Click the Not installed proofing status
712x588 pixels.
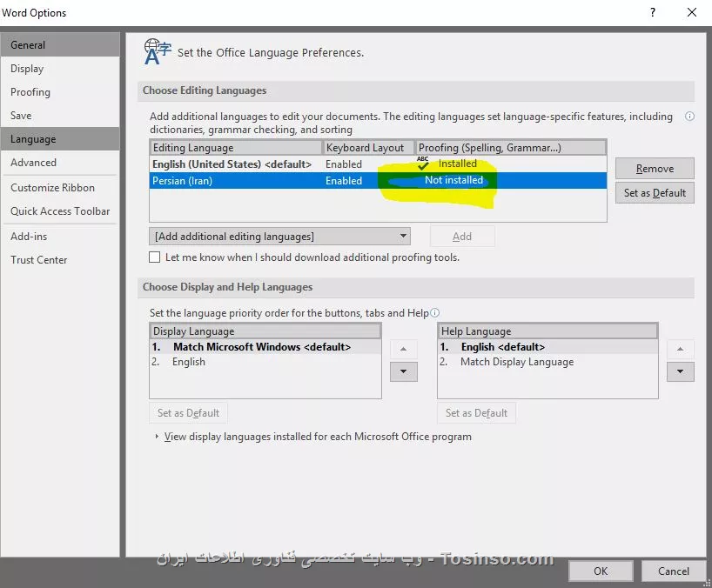[454, 180]
